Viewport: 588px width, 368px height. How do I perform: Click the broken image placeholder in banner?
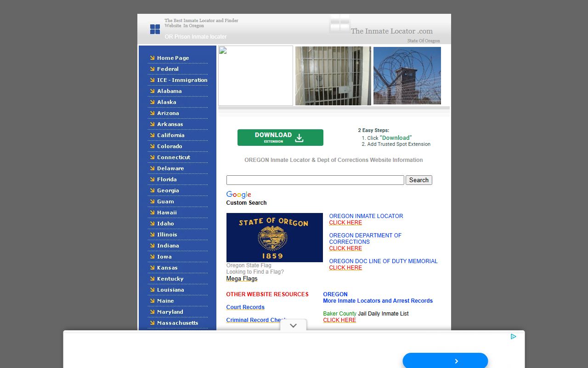click(255, 75)
